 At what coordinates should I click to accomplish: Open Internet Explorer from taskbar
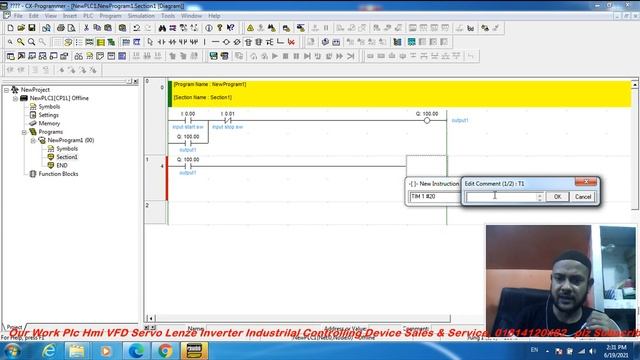(49, 351)
